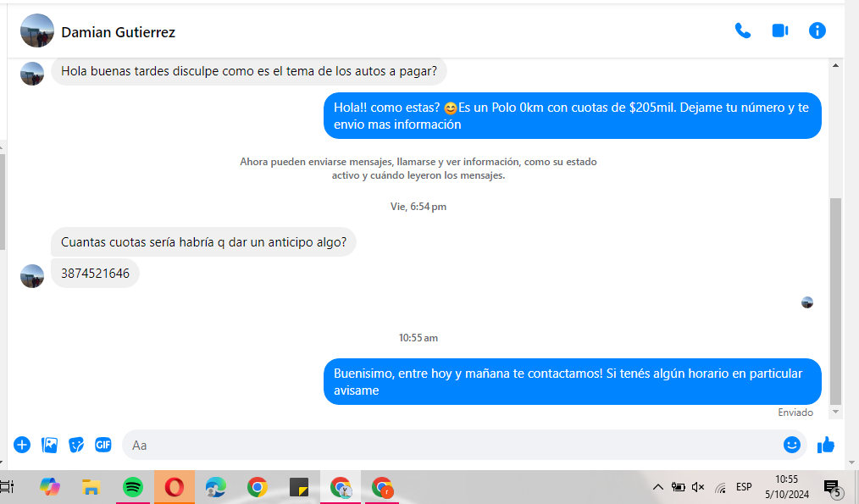Open the GIF picker
This screenshot has width=859, height=504.
(103, 445)
